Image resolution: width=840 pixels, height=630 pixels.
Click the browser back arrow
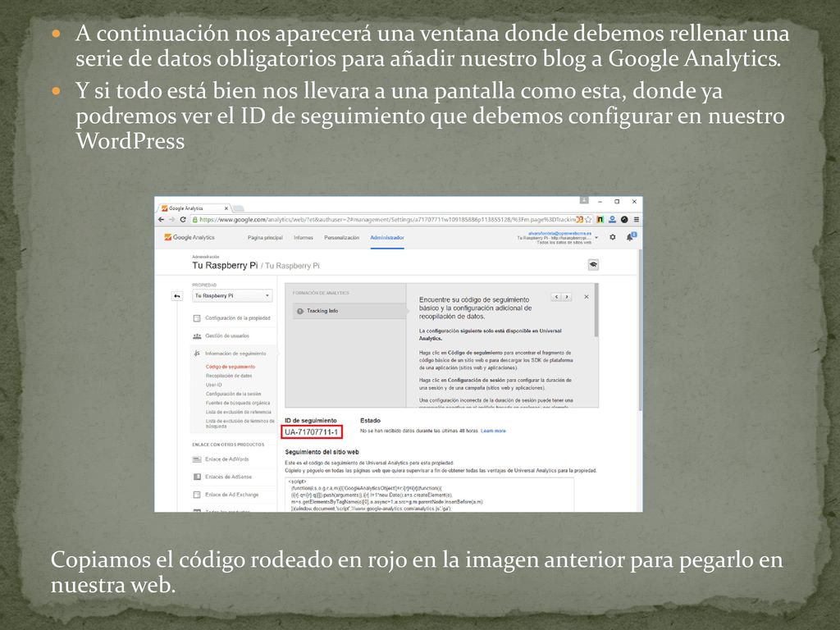162,220
